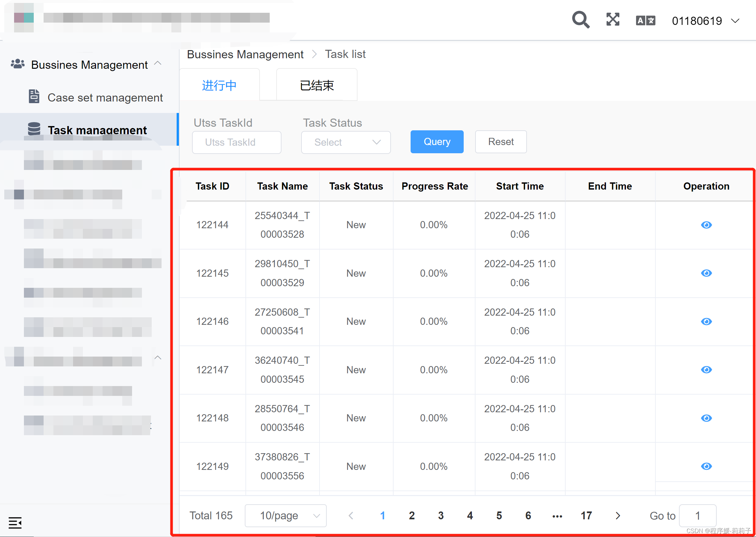Go to next page with right arrow
Viewport: 756px width, 537px height.
coord(618,515)
